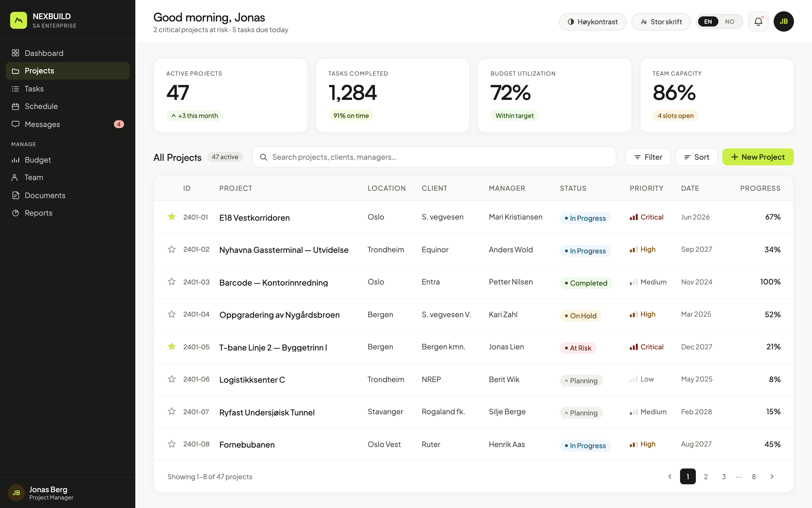Click the Dashboard grid icon
This screenshot has height=508, width=812.
click(x=16, y=53)
